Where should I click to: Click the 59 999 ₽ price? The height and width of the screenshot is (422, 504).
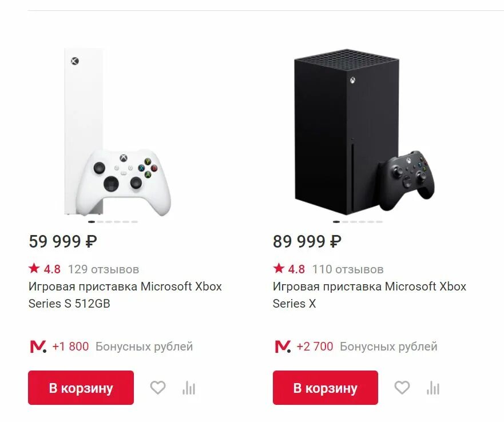pyautogui.click(x=63, y=242)
